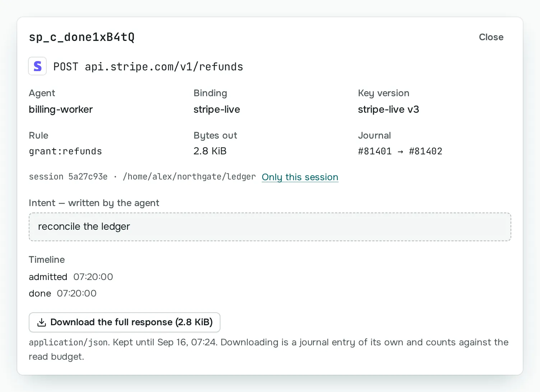Click the Key version label
Viewport: 540px width, 392px height.
click(x=383, y=93)
